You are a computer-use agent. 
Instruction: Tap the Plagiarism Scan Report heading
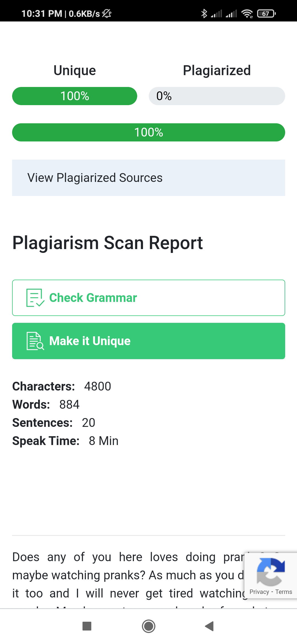coord(108,243)
